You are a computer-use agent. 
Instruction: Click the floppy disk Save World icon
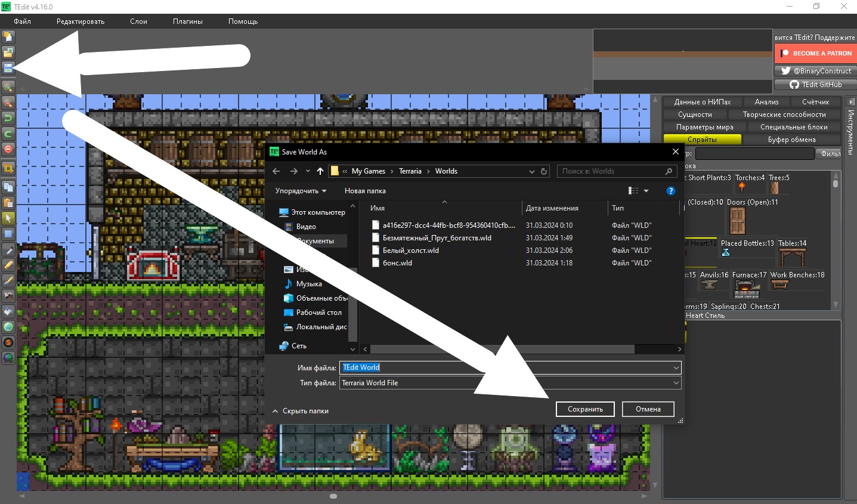8,68
